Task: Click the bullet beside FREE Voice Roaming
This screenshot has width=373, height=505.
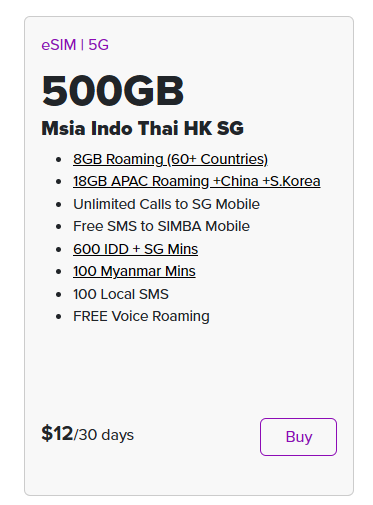Action: click(59, 317)
